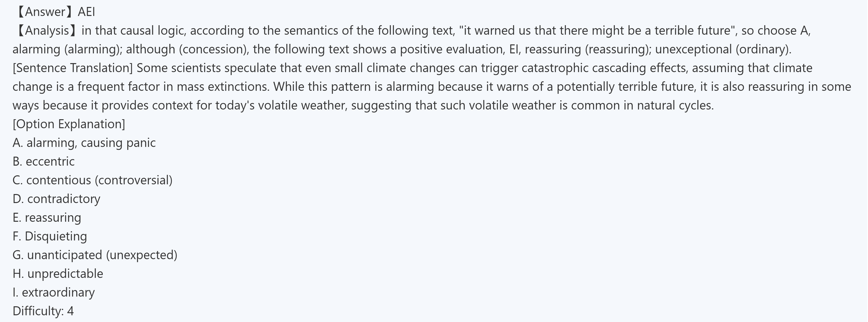Select option F Disquieting
This screenshot has width=868, height=322.
coord(49,236)
